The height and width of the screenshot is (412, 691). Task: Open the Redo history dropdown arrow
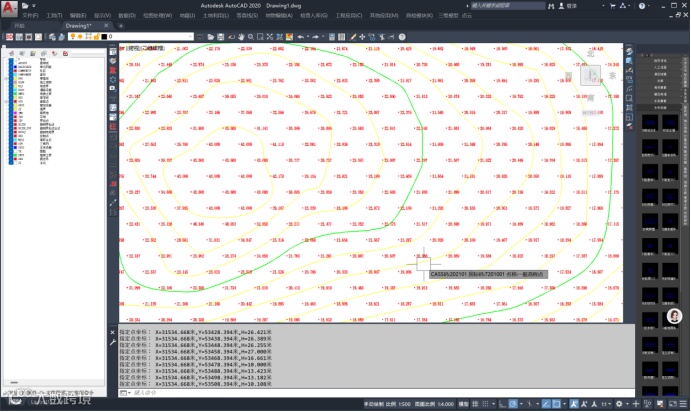pyautogui.click(x=323, y=37)
